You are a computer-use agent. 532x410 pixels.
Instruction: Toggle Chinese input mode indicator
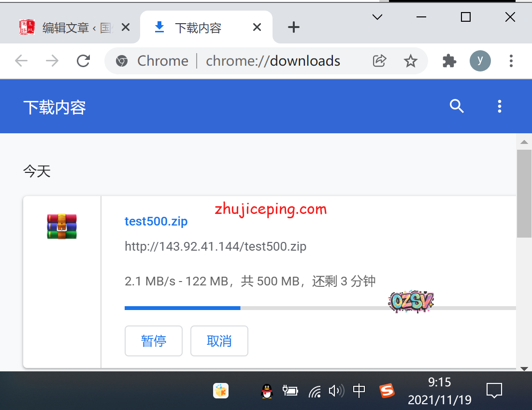tap(359, 390)
